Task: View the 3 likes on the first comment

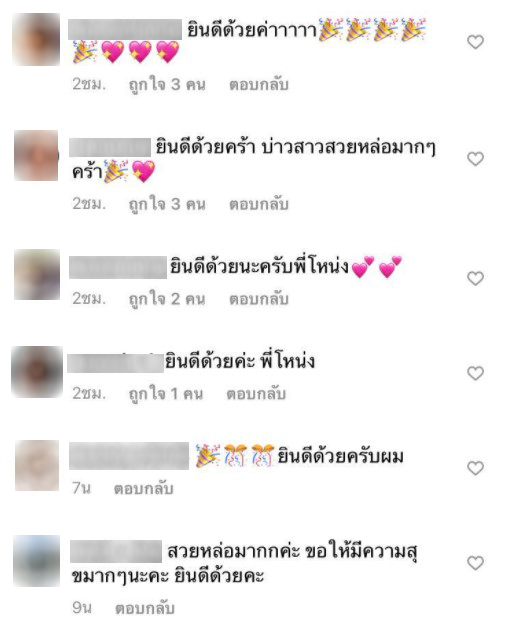Action: [167, 85]
